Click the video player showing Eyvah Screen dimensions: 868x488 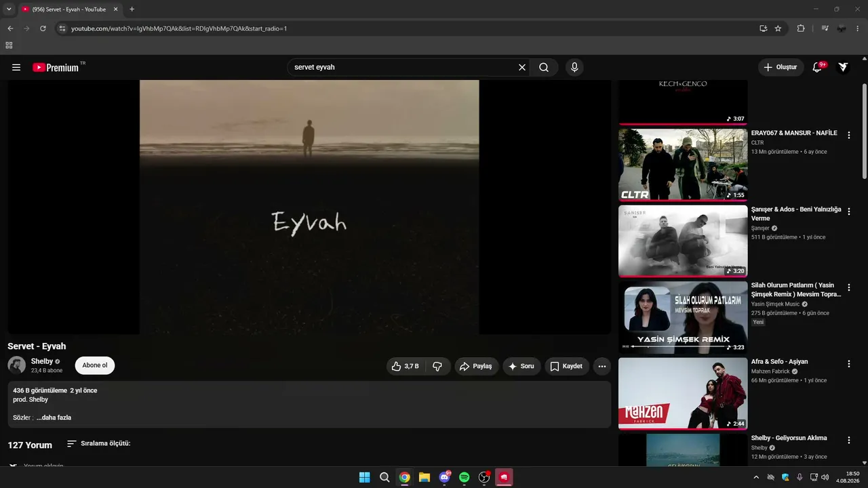tap(309, 207)
